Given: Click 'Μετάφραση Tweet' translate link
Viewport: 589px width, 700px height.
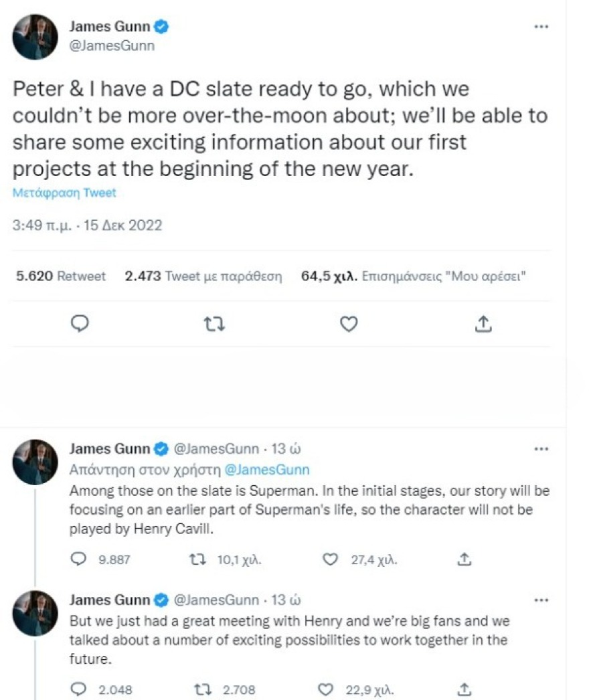Looking at the screenshot, I should click(x=64, y=193).
